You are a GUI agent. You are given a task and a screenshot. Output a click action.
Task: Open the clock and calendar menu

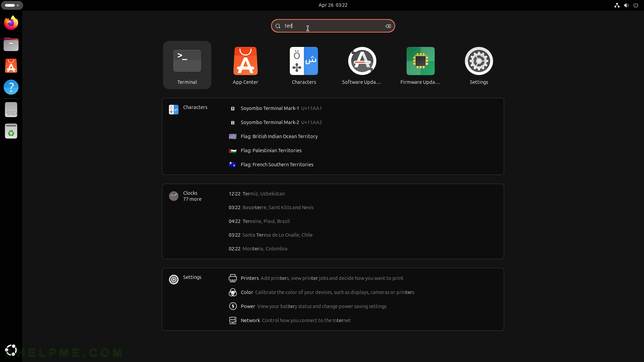coord(333,5)
